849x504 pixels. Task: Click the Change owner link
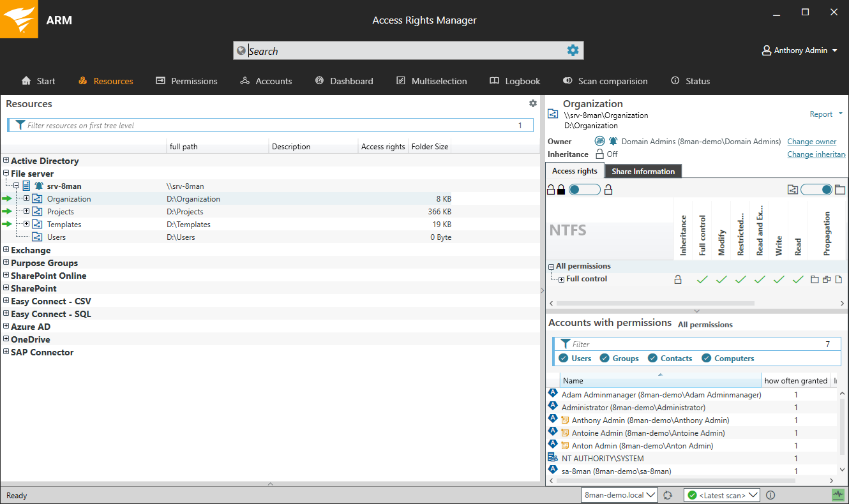coord(812,142)
